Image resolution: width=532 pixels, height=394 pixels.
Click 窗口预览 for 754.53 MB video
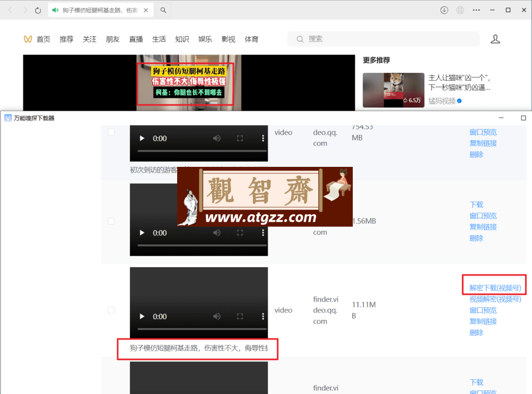483,132
